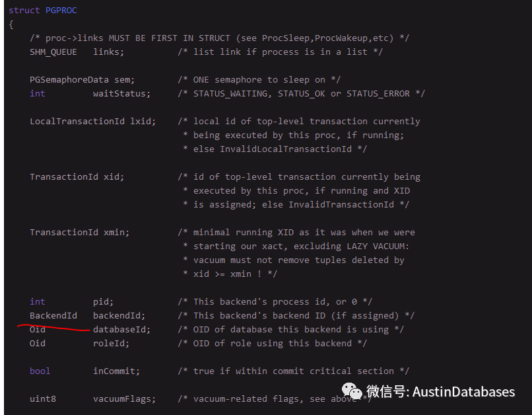
Task: Select the 'pid;' field name
Action: 103,301
